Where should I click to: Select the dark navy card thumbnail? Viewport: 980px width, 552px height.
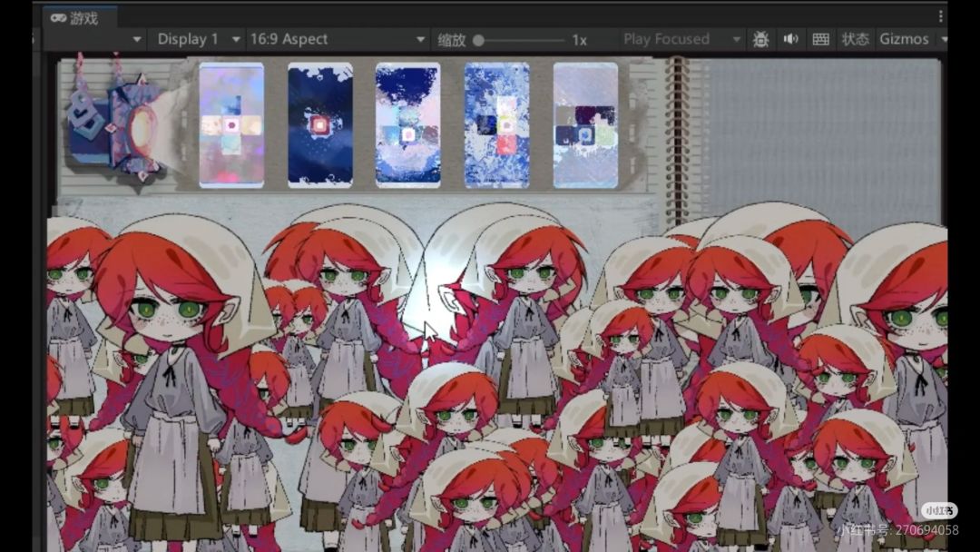(x=320, y=125)
